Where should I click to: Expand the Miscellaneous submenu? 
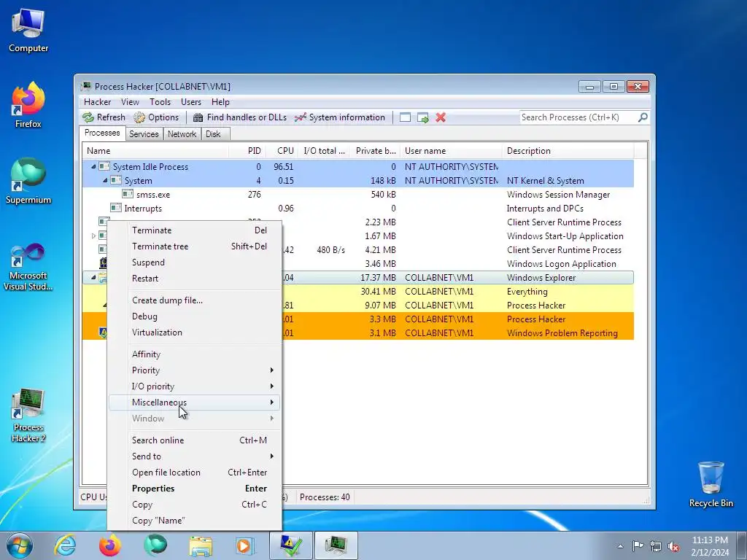click(194, 402)
